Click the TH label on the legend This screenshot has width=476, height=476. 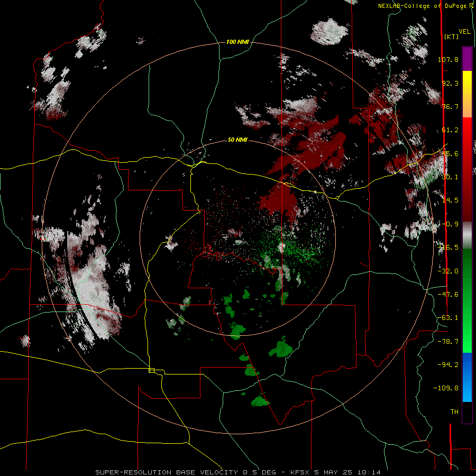tap(454, 412)
